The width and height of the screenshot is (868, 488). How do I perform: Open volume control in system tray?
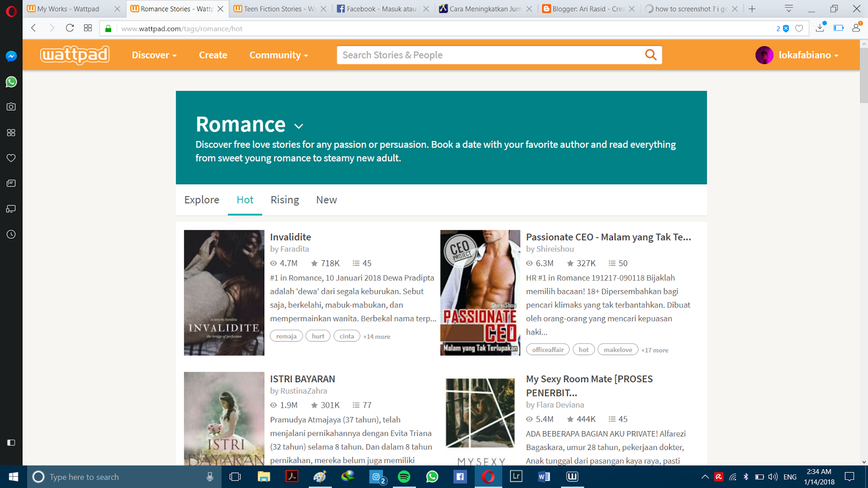coord(773,477)
